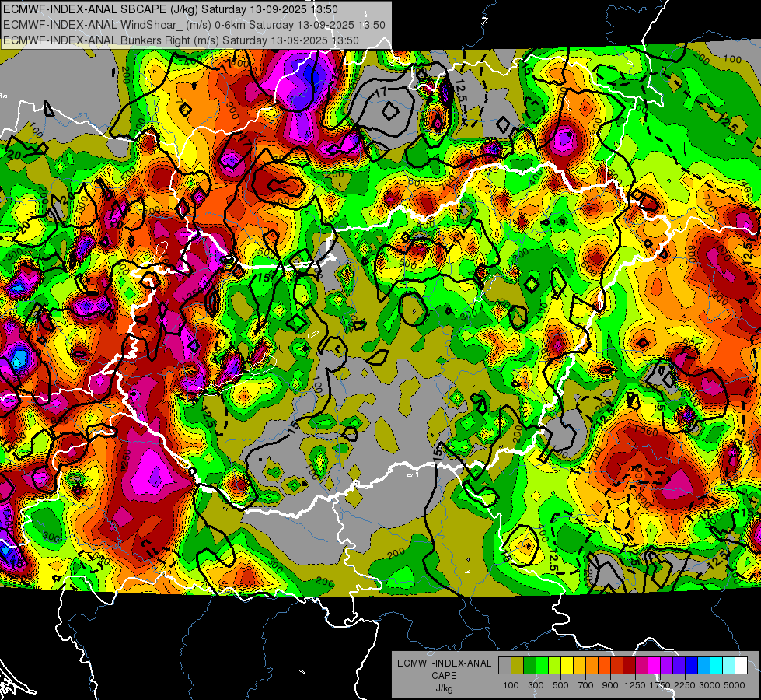Click the 700 legend scale value
The image size is (761, 700).
586,685
